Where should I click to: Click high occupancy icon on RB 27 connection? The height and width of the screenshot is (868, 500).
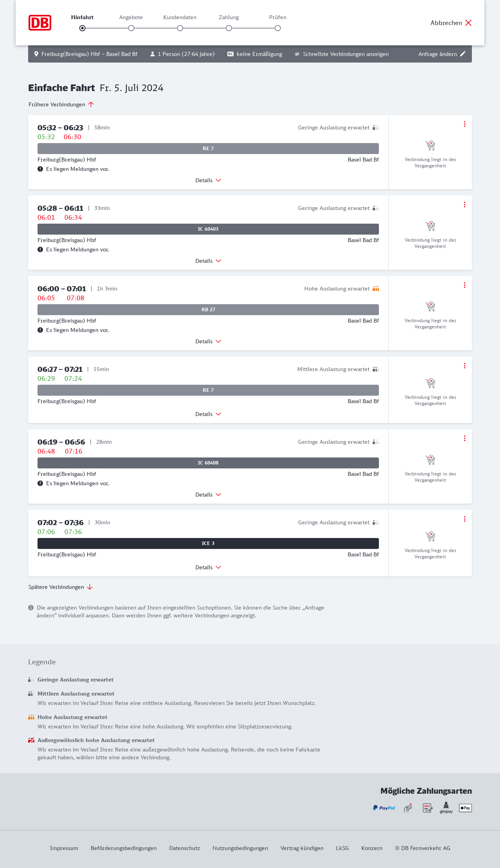[376, 289]
